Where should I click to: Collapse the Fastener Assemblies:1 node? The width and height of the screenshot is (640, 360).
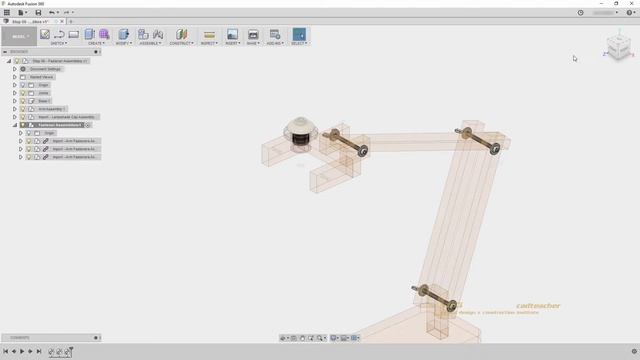15,125
